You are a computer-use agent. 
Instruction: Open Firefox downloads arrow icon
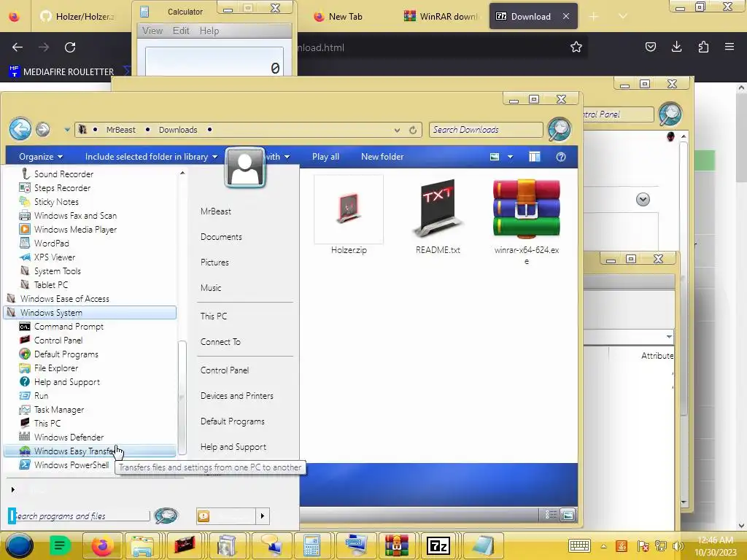coord(676,47)
